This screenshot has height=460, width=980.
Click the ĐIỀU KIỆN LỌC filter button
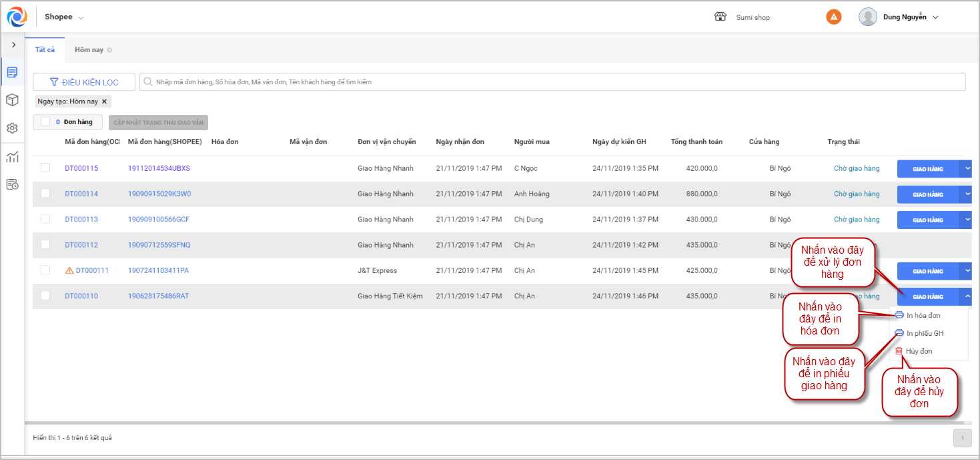tap(84, 82)
